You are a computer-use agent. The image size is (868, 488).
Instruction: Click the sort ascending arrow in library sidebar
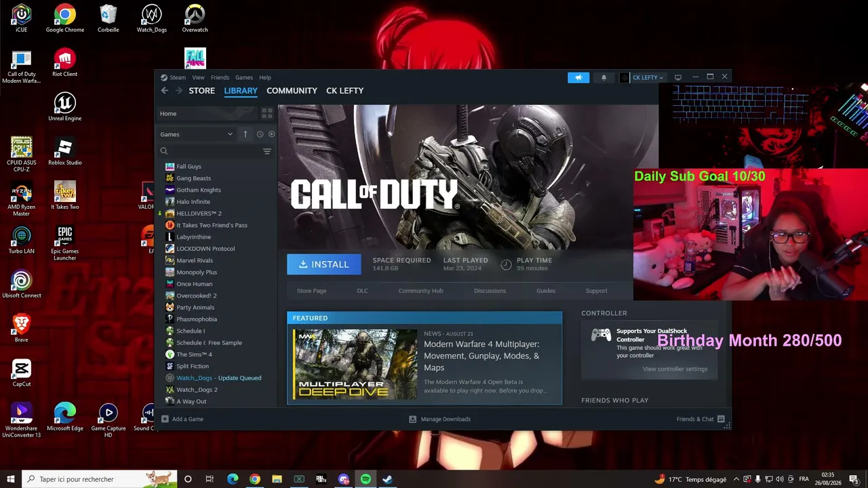point(245,134)
